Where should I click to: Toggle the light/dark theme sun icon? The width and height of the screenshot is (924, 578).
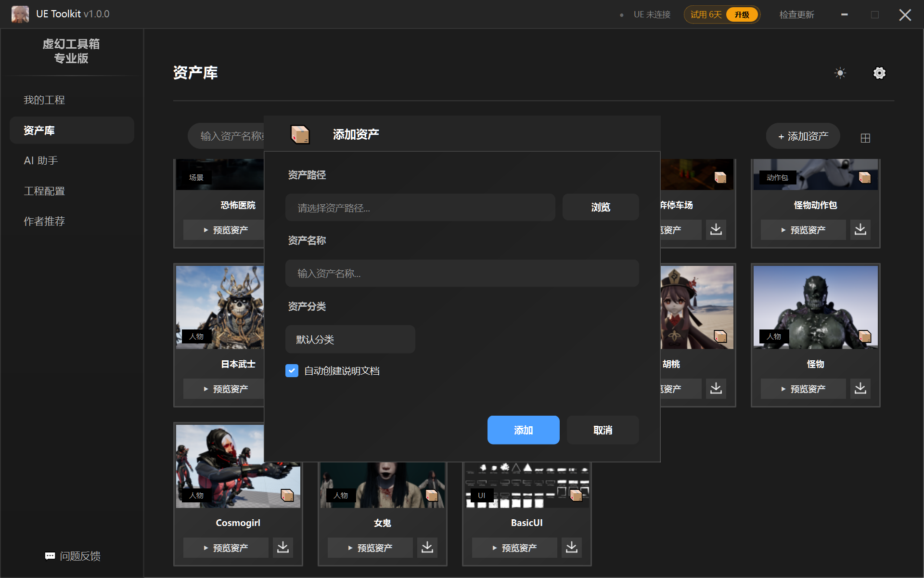840,73
